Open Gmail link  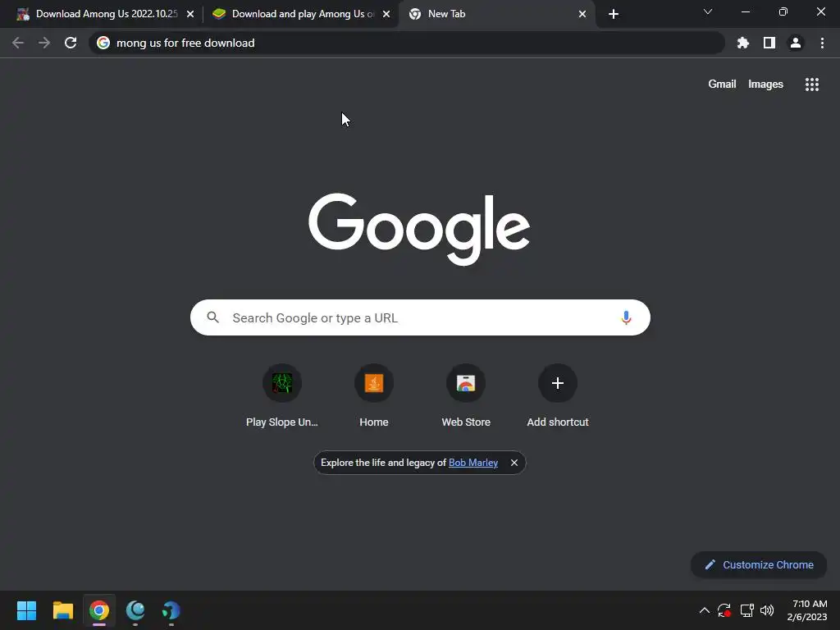722,84
